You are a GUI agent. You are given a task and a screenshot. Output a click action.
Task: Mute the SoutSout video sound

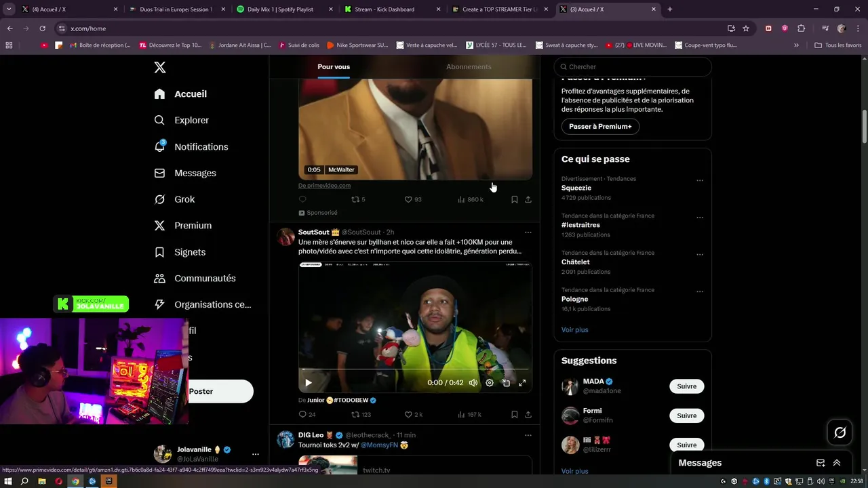(x=473, y=383)
